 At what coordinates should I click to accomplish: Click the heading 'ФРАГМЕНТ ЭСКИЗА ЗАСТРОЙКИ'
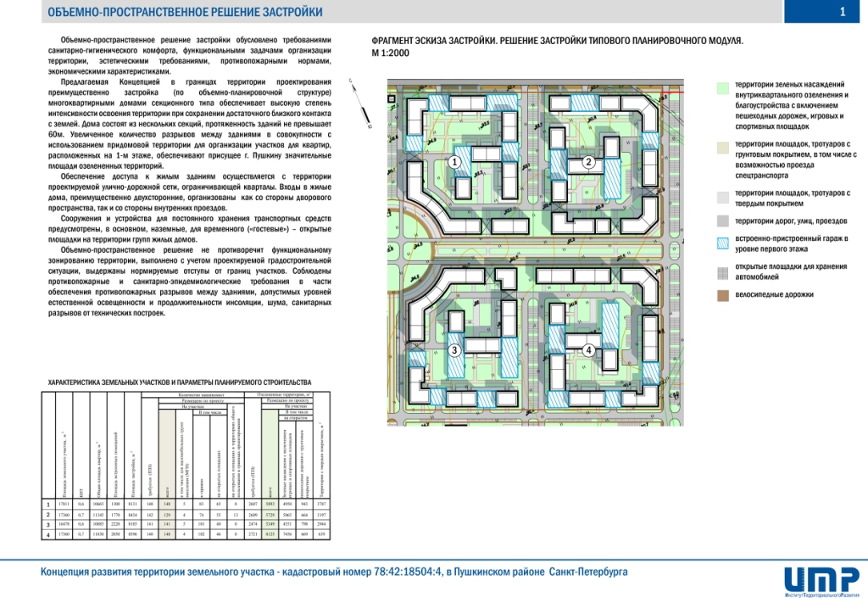pyautogui.click(x=435, y=41)
